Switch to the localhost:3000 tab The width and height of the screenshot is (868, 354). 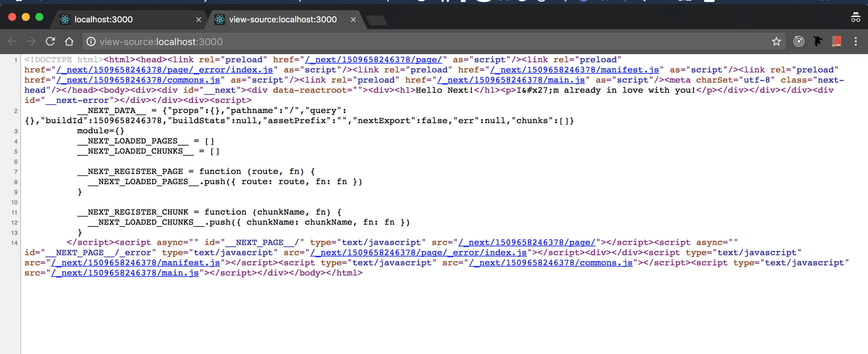click(128, 20)
